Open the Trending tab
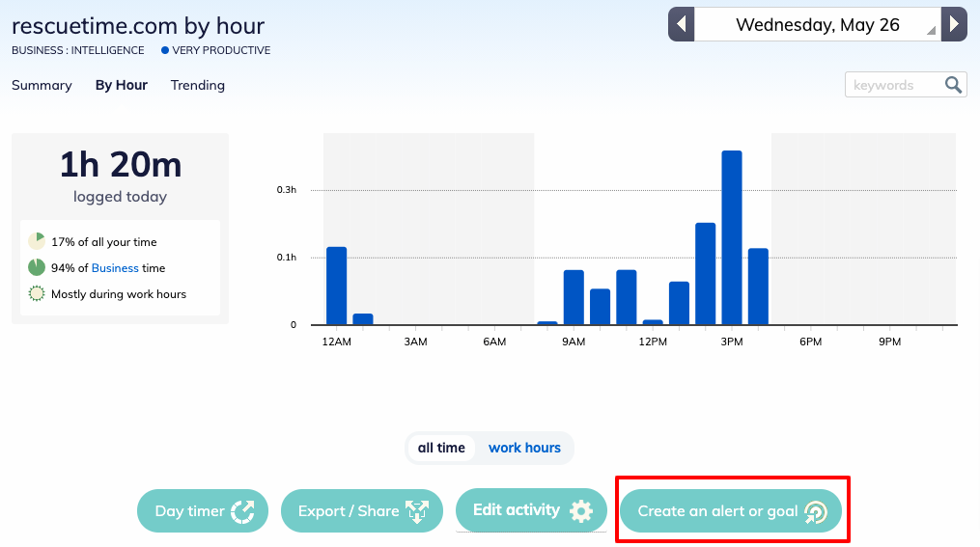This screenshot has height=547, width=980. [x=198, y=85]
